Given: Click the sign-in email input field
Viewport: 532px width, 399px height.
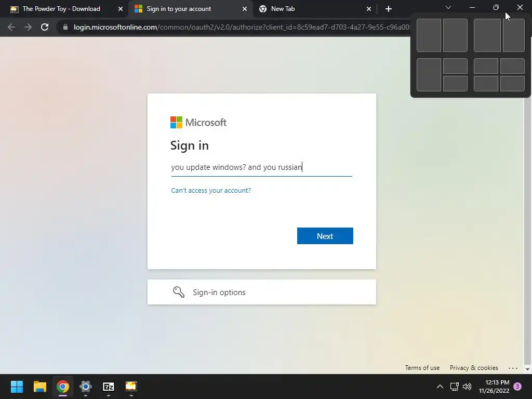Looking at the screenshot, I should (x=262, y=167).
